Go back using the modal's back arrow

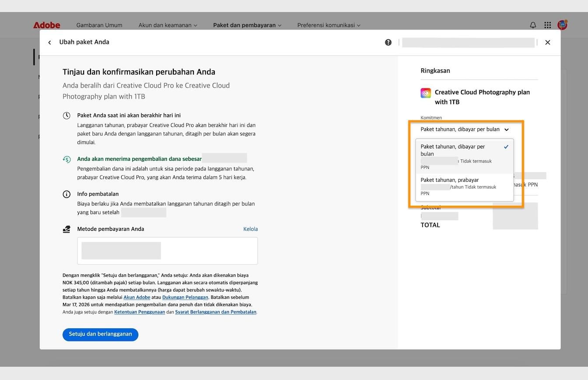[49, 42]
